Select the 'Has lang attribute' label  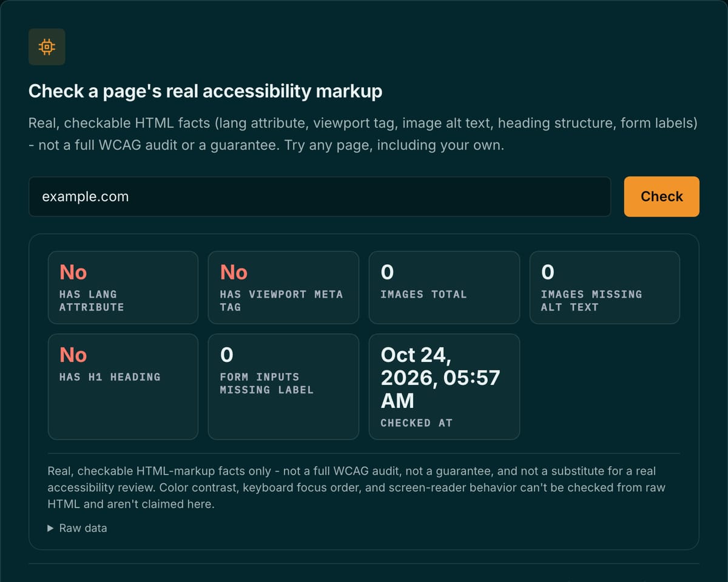[x=92, y=301]
